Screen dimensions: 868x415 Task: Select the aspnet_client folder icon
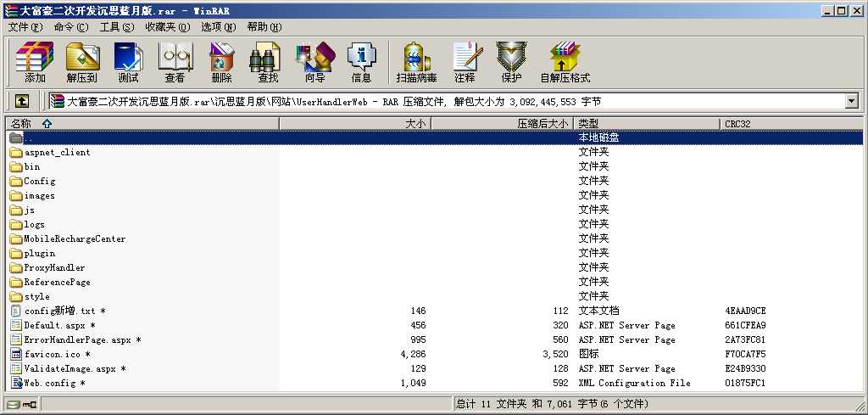tap(17, 153)
